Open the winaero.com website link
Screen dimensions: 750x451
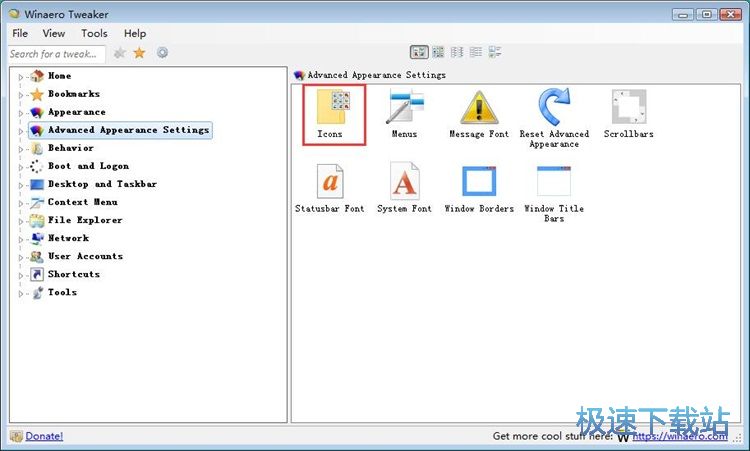tap(680, 436)
